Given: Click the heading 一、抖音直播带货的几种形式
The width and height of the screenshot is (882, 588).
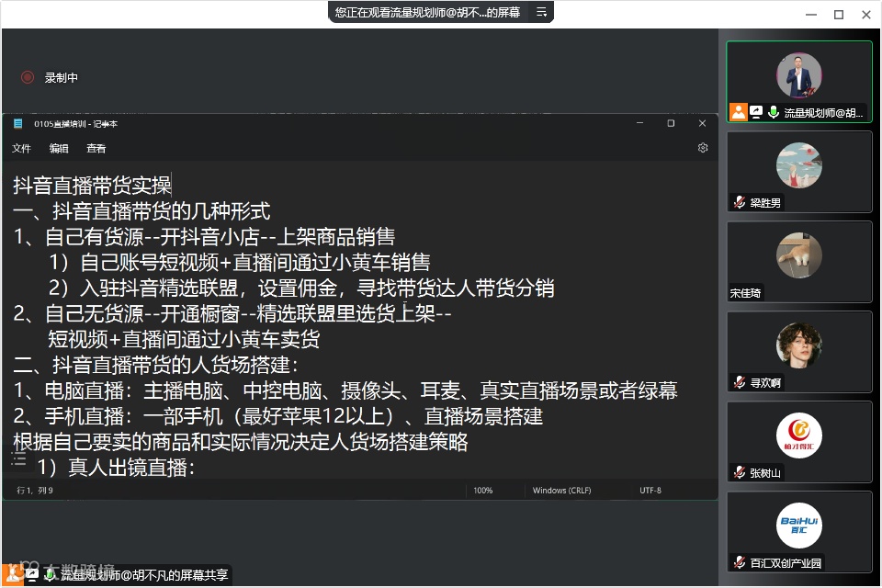Looking at the screenshot, I should point(141,211).
